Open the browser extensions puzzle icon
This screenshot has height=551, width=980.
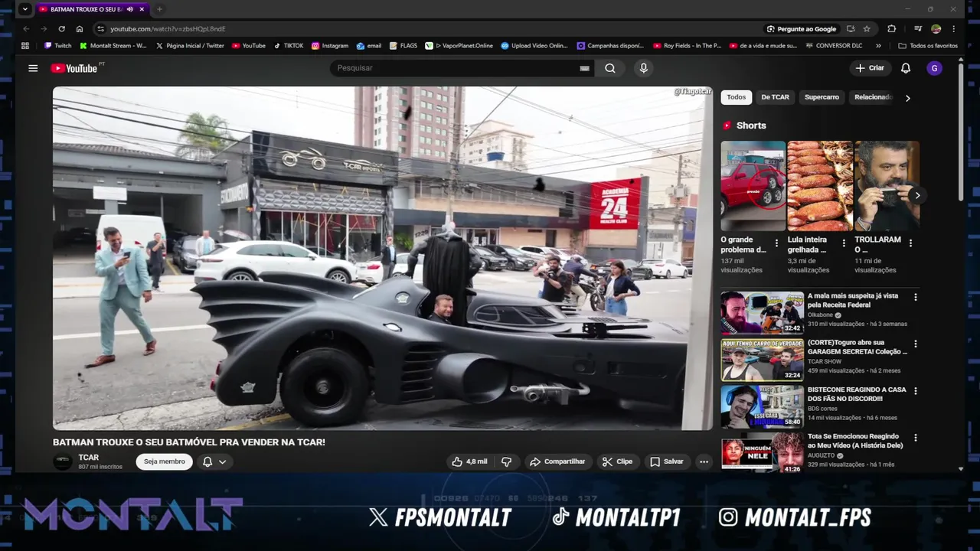(892, 29)
